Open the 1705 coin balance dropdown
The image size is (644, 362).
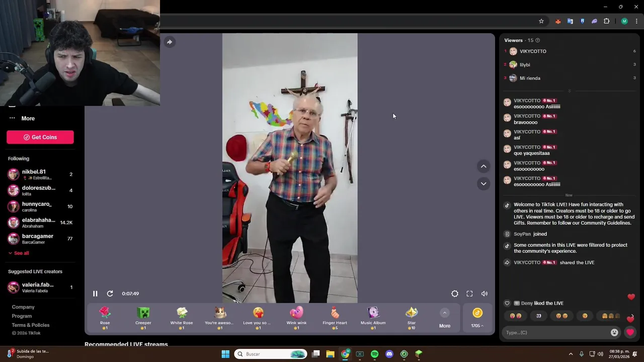[477, 318]
